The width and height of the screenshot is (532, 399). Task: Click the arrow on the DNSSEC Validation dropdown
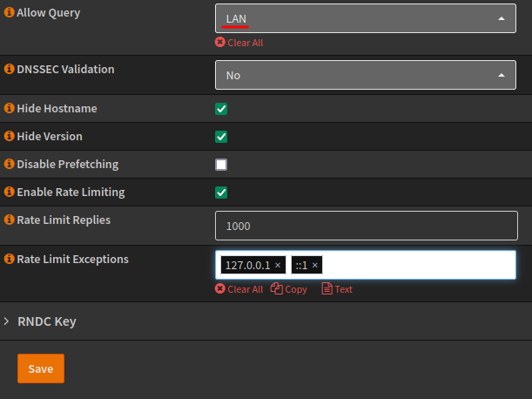point(502,76)
